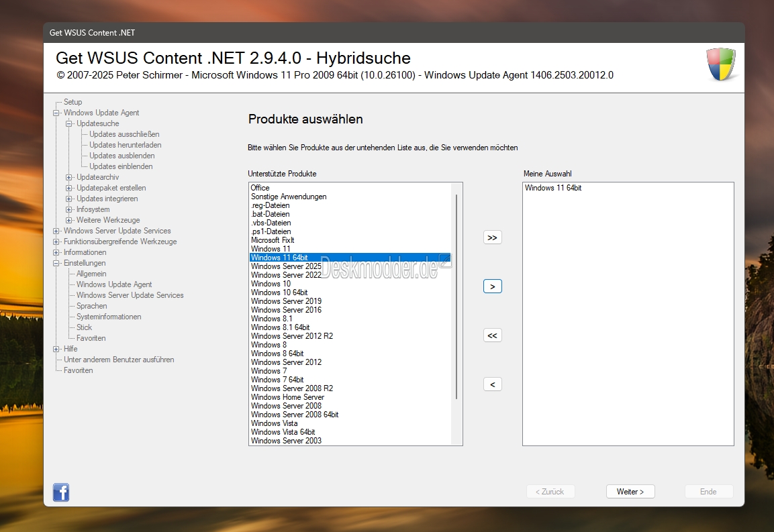Select Windows 10 in supported products list

tap(350, 284)
